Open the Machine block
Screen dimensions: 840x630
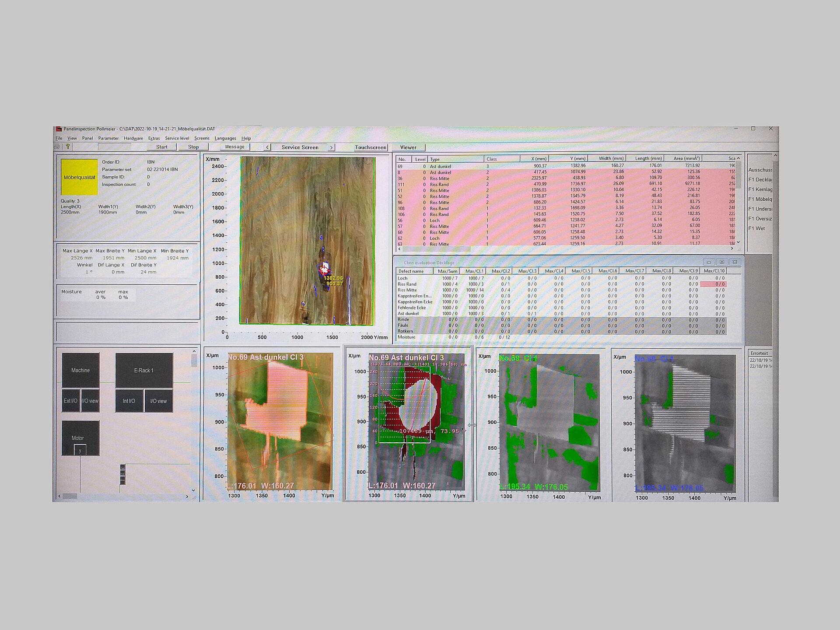80,370
